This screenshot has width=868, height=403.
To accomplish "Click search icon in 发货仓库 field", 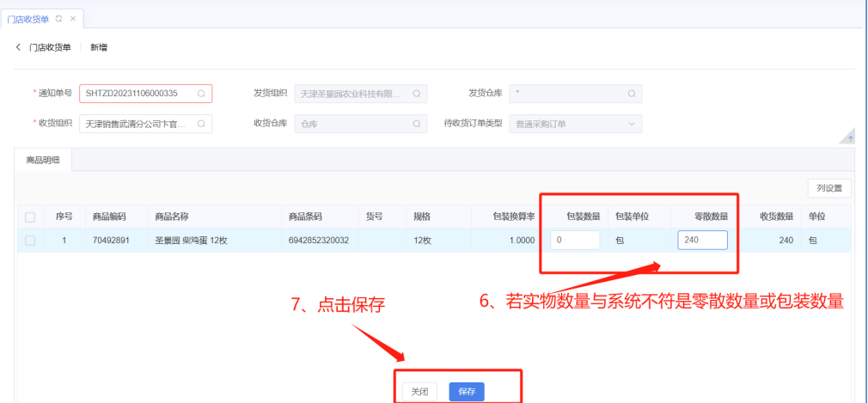I will pyautogui.click(x=632, y=94).
